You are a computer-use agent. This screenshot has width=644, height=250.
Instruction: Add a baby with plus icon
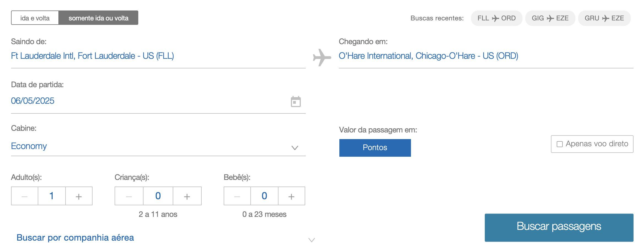pos(291,196)
